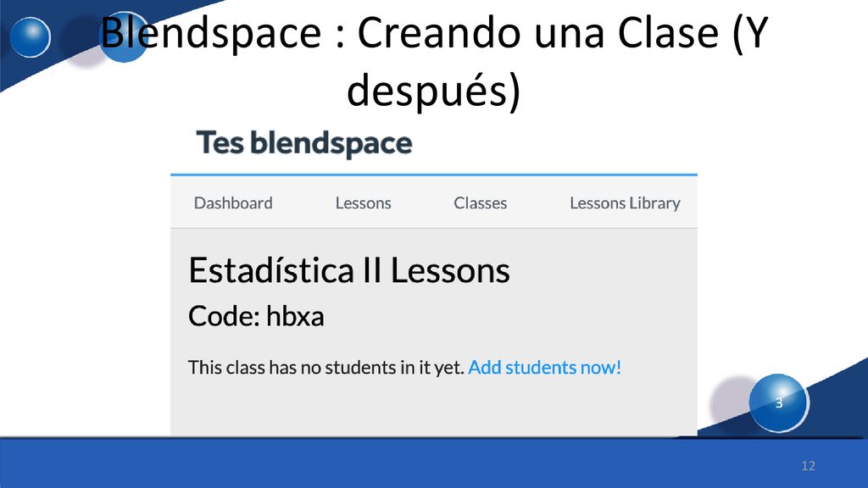
Task: Switch to the Lessons tab
Action: click(x=363, y=203)
